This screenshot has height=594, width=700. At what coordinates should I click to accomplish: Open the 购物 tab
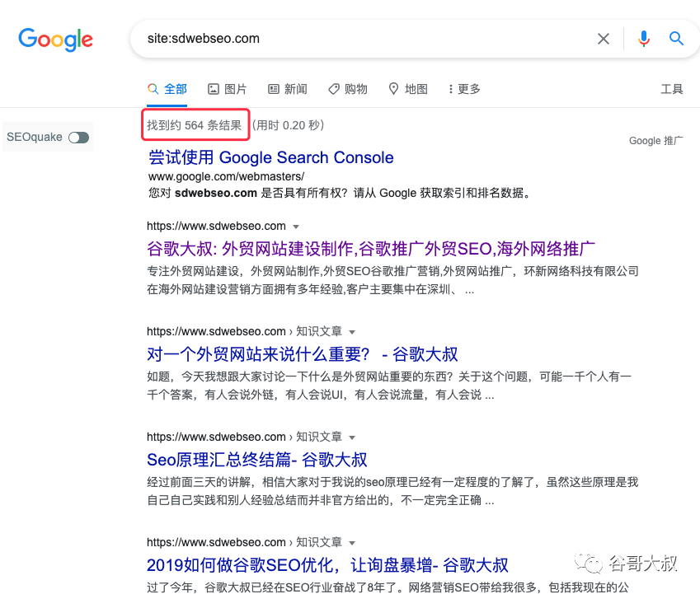click(x=348, y=89)
